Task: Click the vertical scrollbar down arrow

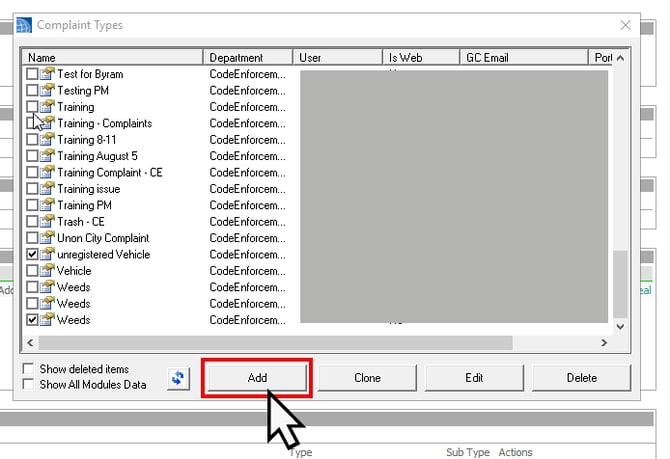Action: click(620, 326)
